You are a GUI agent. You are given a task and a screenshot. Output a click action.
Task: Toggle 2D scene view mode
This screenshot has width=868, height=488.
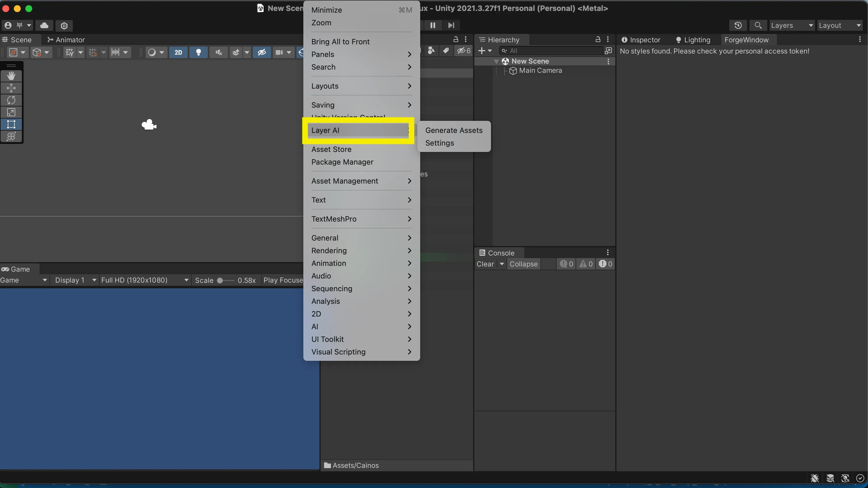pyautogui.click(x=178, y=52)
